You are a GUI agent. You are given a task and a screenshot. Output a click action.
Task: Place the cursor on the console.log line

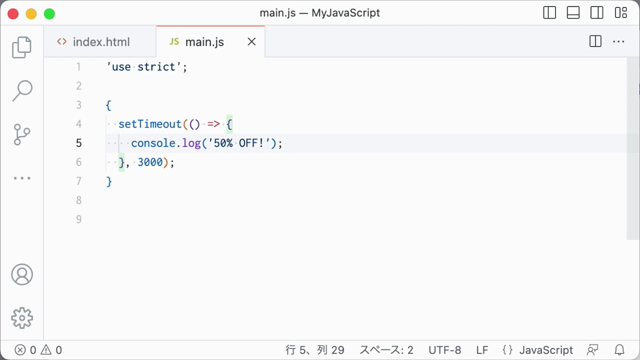point(206,143)
